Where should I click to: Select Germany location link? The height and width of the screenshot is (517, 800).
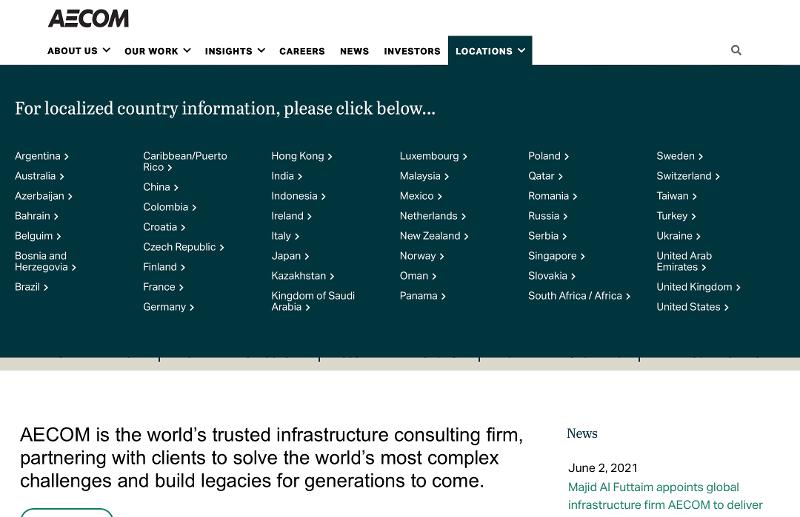[168, 307]
